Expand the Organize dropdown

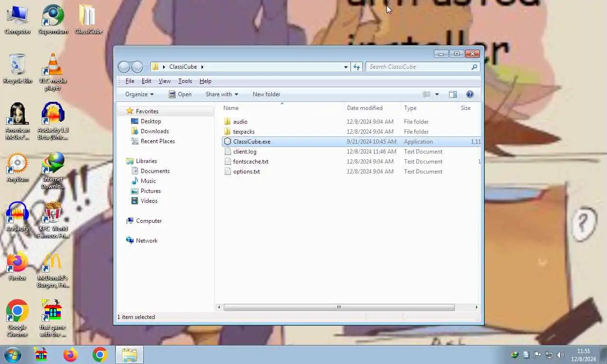click(x=139, y=94)
